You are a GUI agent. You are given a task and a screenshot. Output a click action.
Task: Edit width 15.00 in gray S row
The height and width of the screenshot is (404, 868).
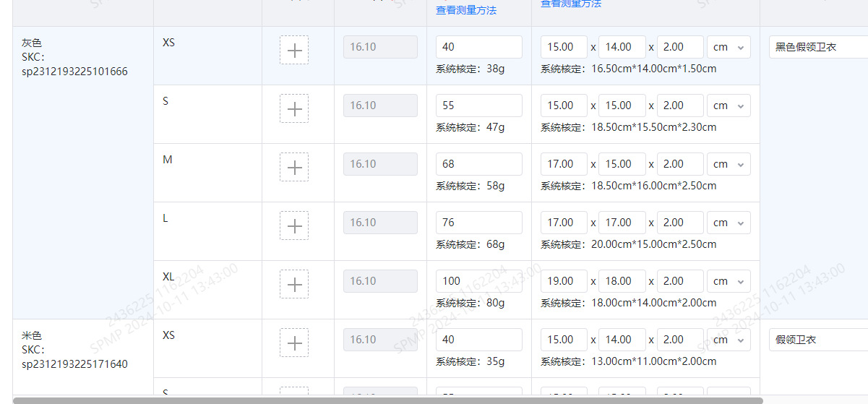coord(622,106)
